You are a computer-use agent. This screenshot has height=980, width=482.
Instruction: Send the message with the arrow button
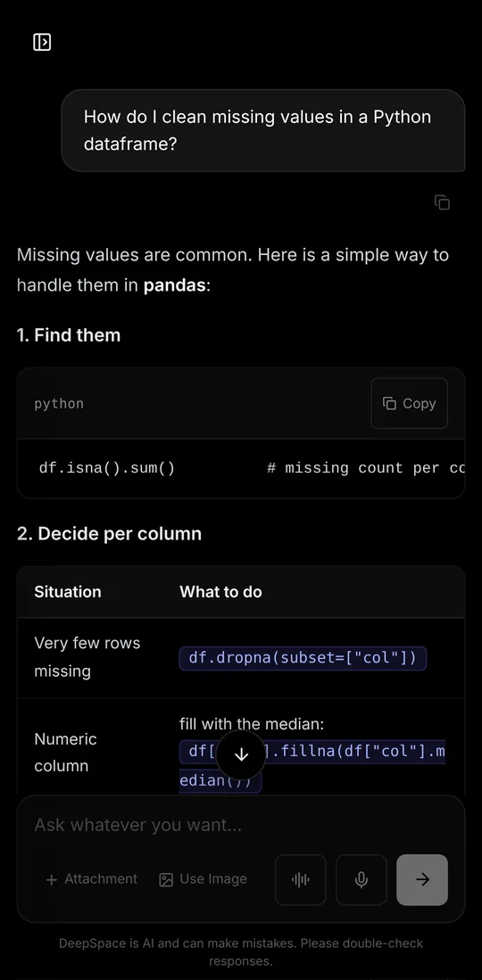click(422, 880)
